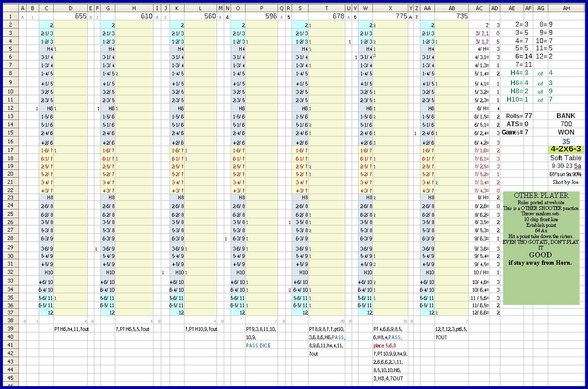
Task: Click 'if stay away from Horn.' text
Action: point(540,263)
